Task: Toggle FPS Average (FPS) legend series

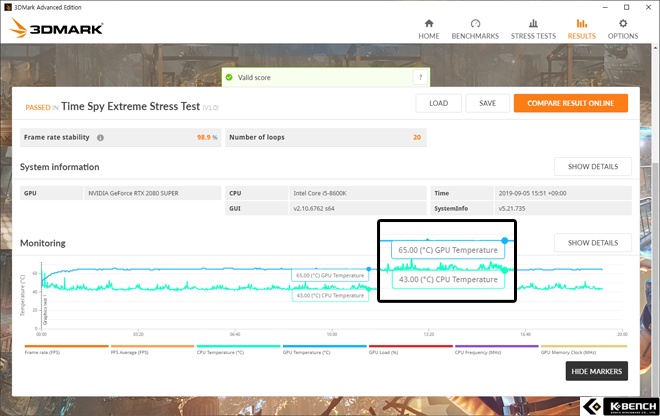Action: pyautogui.click(x=152, y=350)
